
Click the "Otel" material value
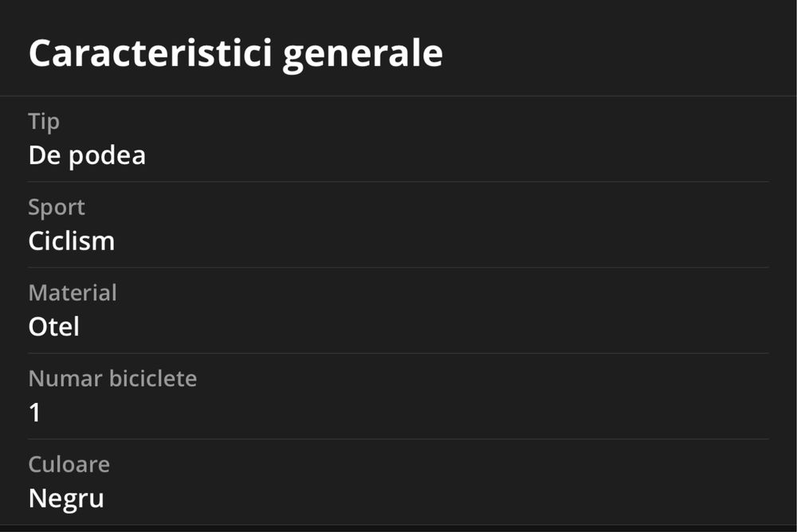(54, 327)
